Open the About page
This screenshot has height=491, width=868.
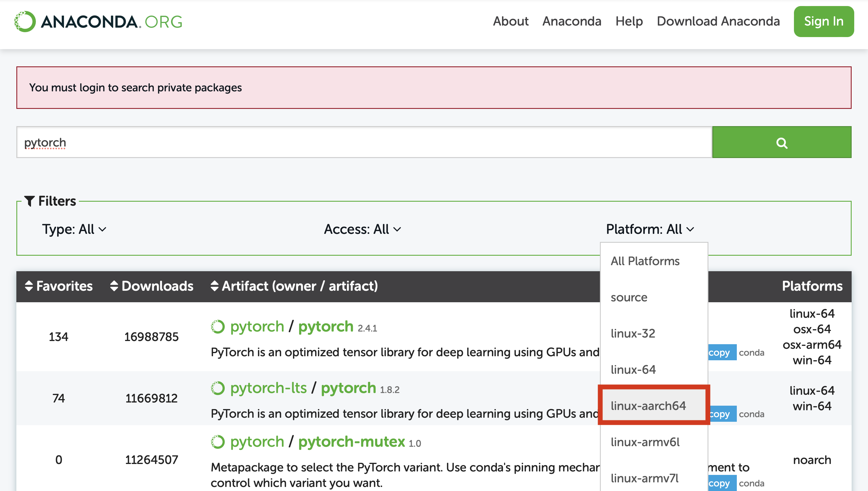point(510,21)
